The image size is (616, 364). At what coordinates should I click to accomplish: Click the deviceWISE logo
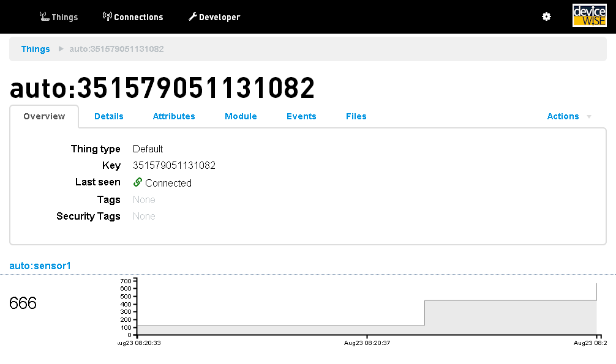pyautogui.click(x=589, y=16)
